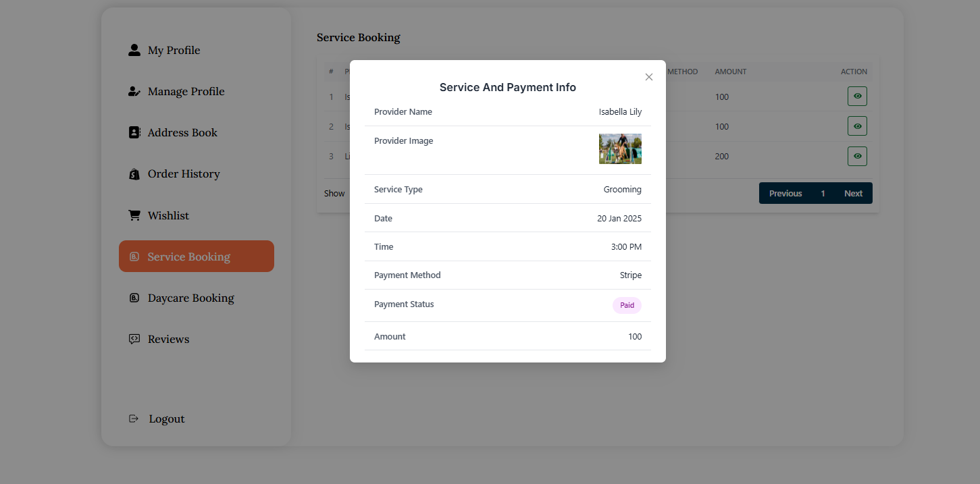Screen dimensions: 980x484
Task: Click the My Profile person icon
Action: pyautogui.click(x=134, y=50)
